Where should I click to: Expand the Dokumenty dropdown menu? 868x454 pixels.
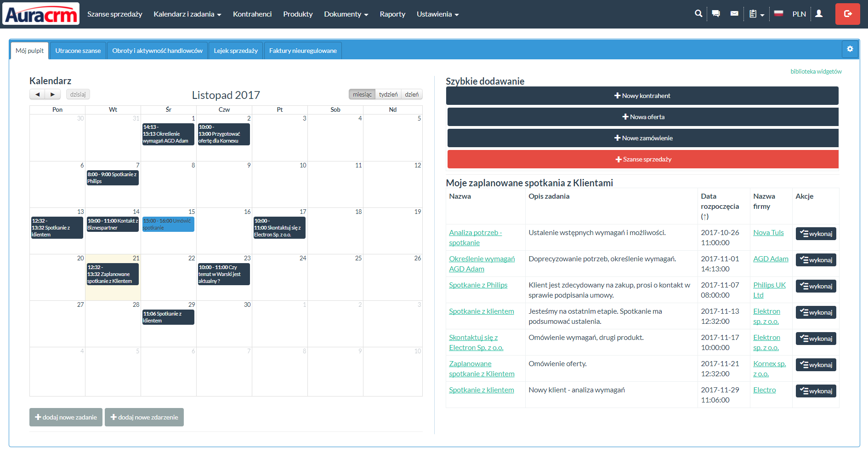tap(346, 14)
